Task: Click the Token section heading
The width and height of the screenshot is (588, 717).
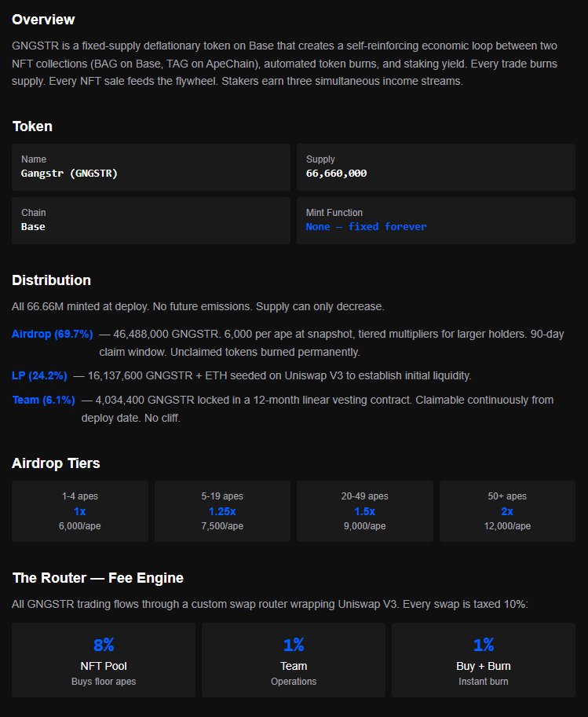Action: tap(32, 126)
